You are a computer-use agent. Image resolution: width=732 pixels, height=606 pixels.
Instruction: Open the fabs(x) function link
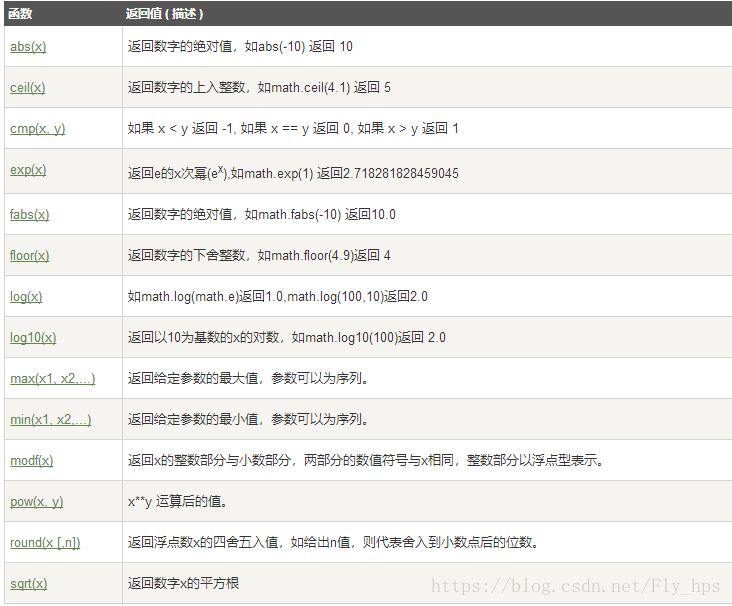[x=29, y=215]
